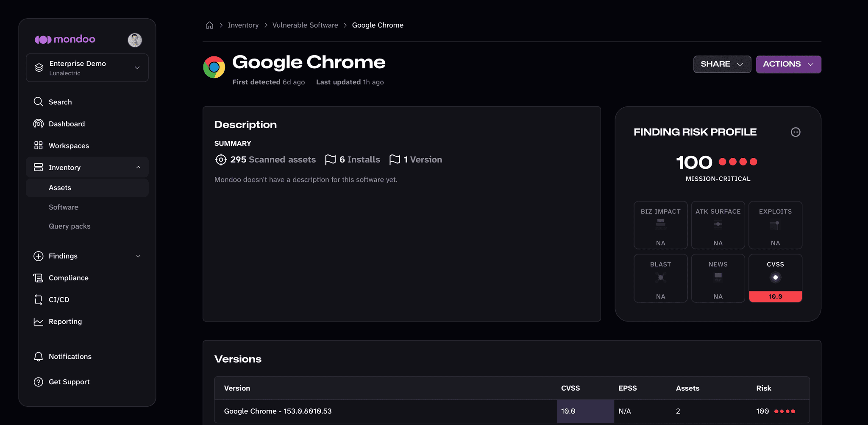Click the Findings plus-circle icon
Viewport: 868px width, 425px height.
(x=38, y=256)
